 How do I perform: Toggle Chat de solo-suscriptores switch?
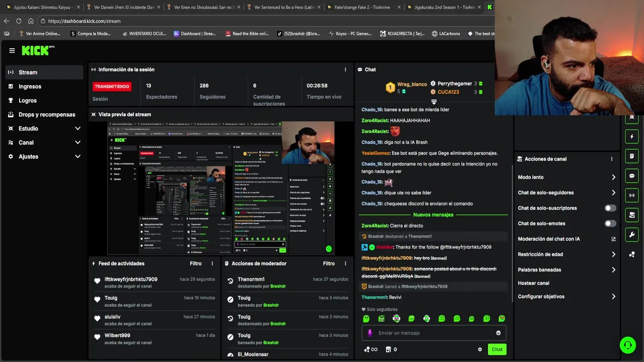[610, 208]
